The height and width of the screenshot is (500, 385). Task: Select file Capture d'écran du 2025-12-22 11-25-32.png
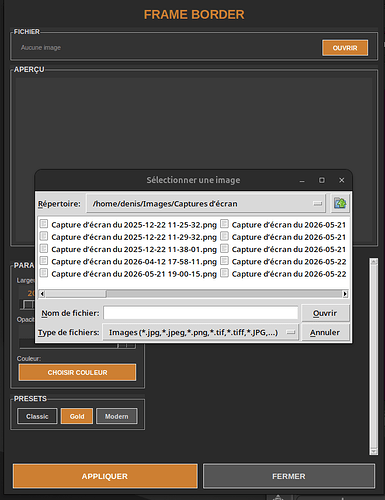(134, 225)
